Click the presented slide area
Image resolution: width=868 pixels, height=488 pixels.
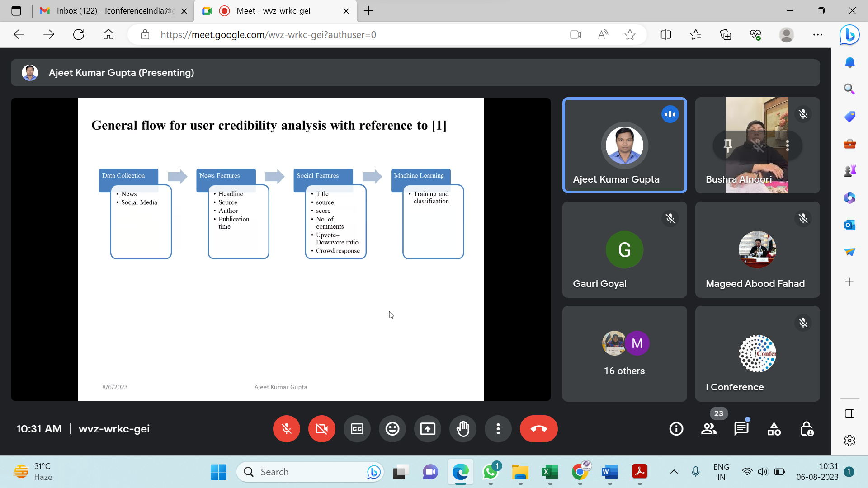click(x=281, y=249)
